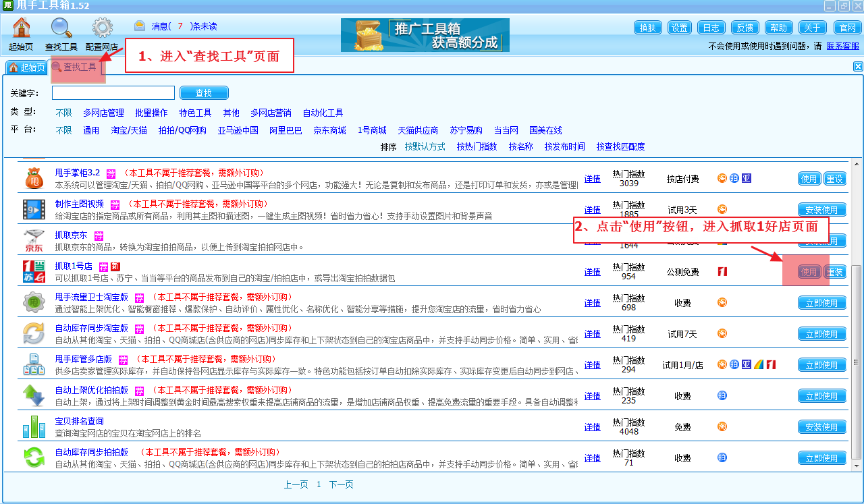Click the 帮助 help button
This screenshot has width=864, height=504.
click(x=779, y=28)
